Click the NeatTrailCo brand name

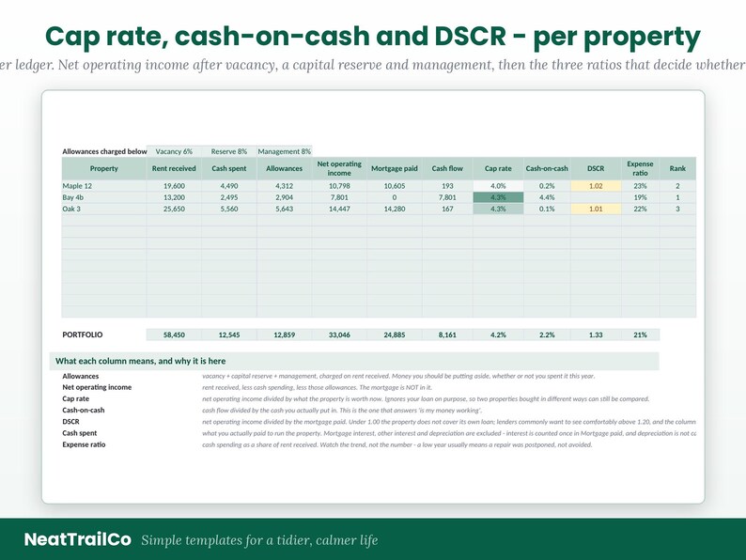tap(78, 539)
